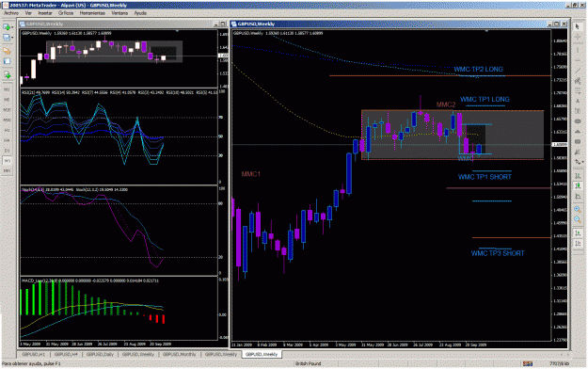
Task: Select the Crosshair tool
Action: 578,38
